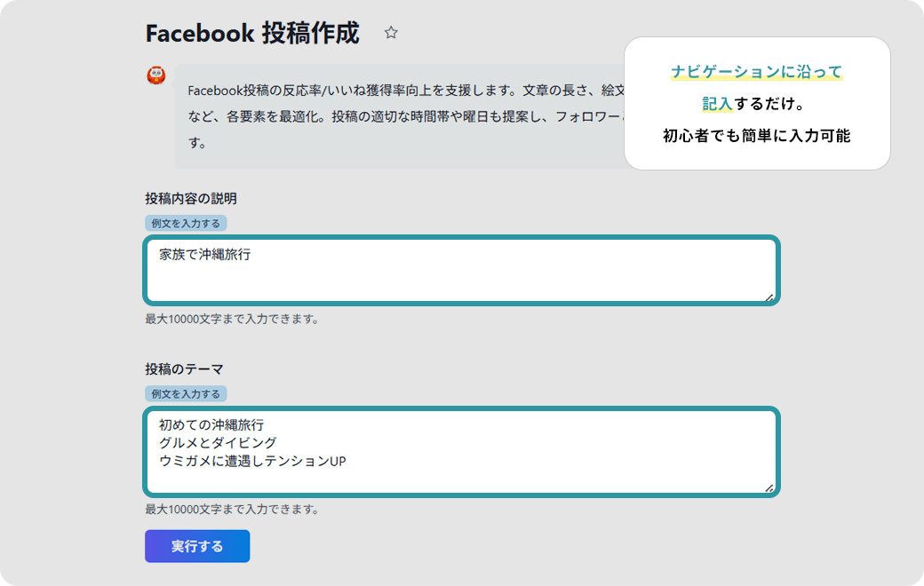
Task: Click the red daruma mascot avatar
Action: point(155,76)
